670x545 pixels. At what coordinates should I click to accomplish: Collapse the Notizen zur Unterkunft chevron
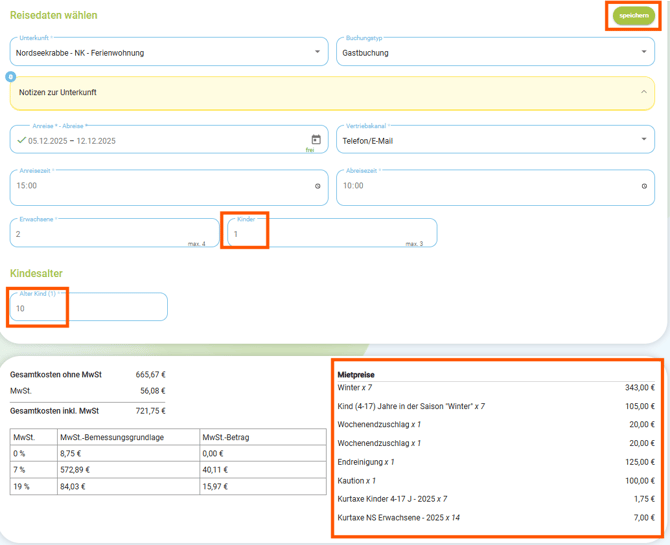[644, 92]
